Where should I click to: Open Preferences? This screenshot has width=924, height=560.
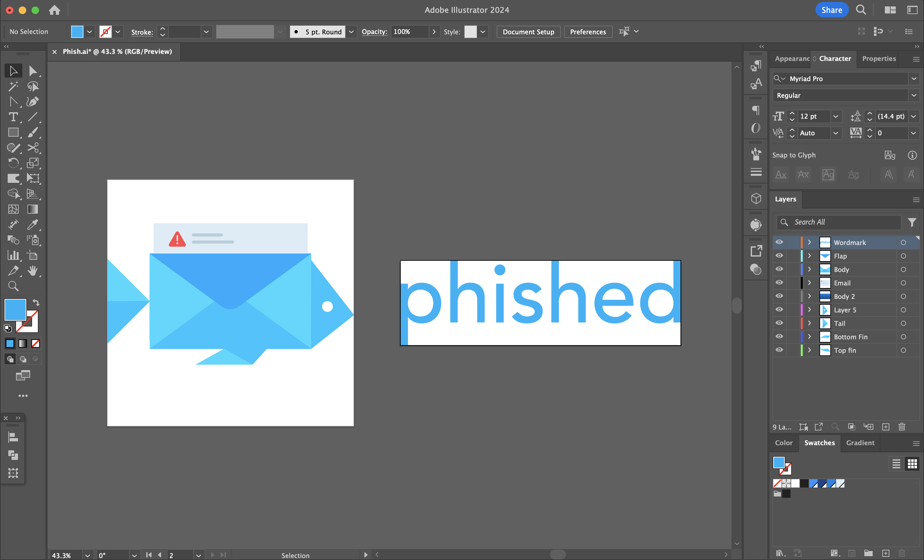click(x=588, y=32)
